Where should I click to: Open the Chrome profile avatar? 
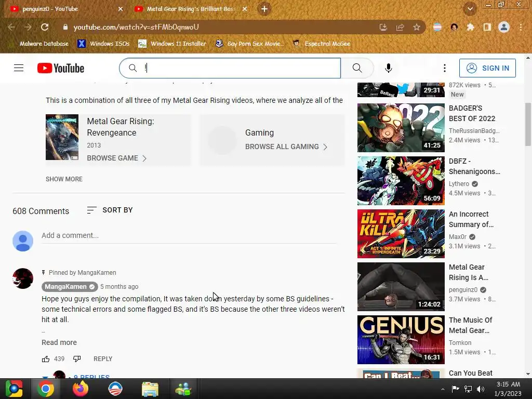(504, 27)
